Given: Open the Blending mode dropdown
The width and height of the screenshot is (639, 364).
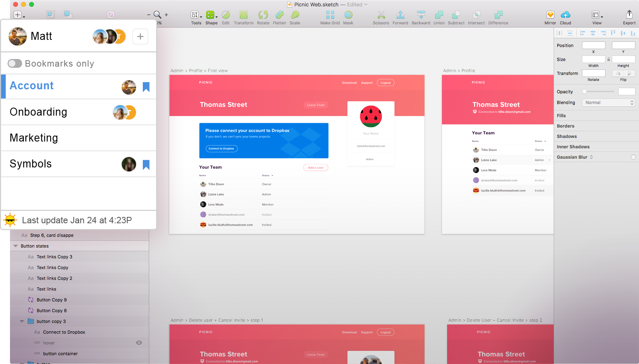Looking at the screenshot, I should click(608, 103).
